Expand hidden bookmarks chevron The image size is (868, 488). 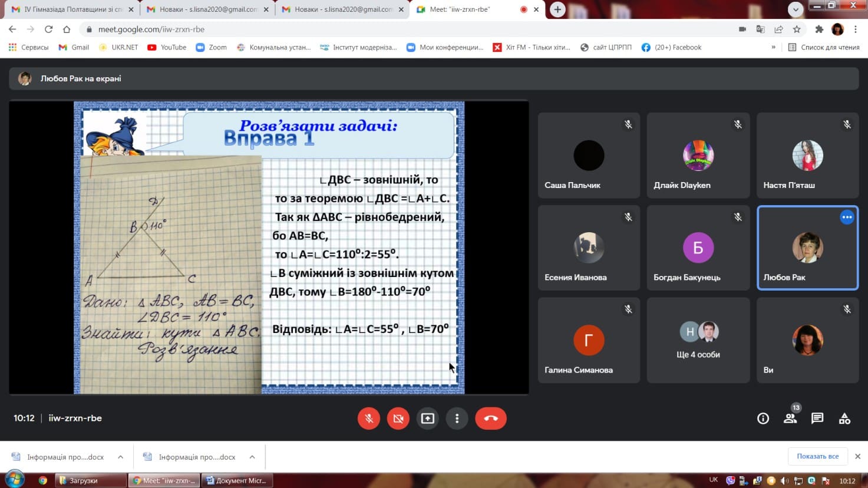pos(773,47)
